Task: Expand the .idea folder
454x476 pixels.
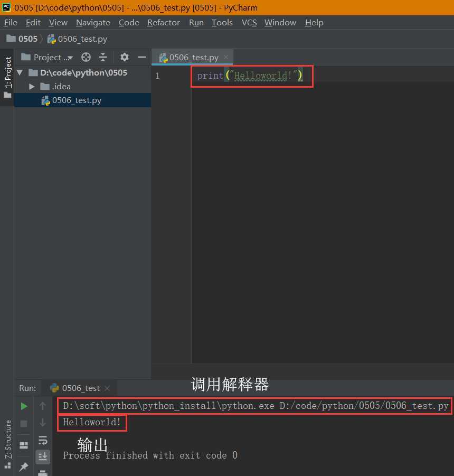Action: (x=32, y=87)
